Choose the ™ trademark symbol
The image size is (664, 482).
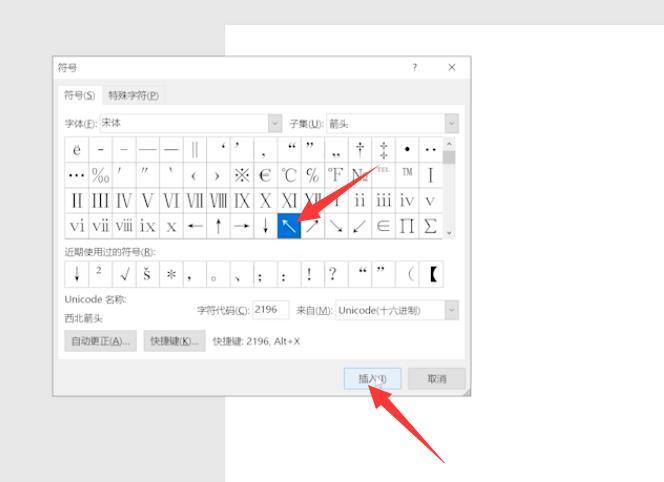pos(407,173)
